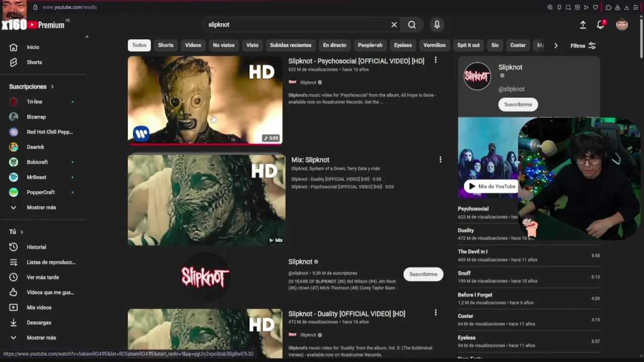Image resolution: width=644 pixels, height=362 pixels.
Task: Open the browser extensions cube icon
Action: 608,7
